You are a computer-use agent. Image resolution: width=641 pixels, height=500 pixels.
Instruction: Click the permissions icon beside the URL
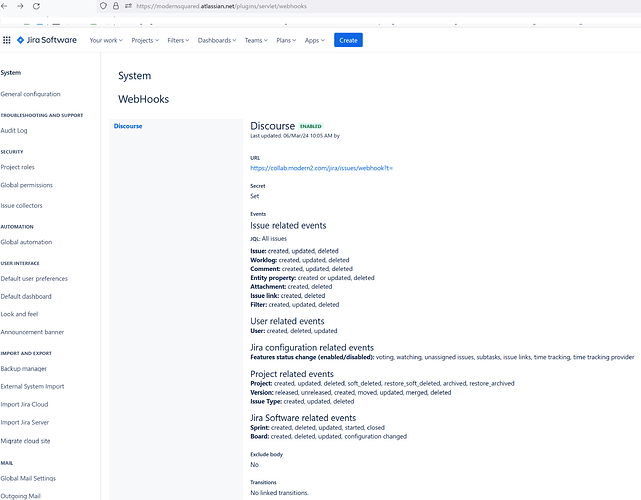point(128,6)
